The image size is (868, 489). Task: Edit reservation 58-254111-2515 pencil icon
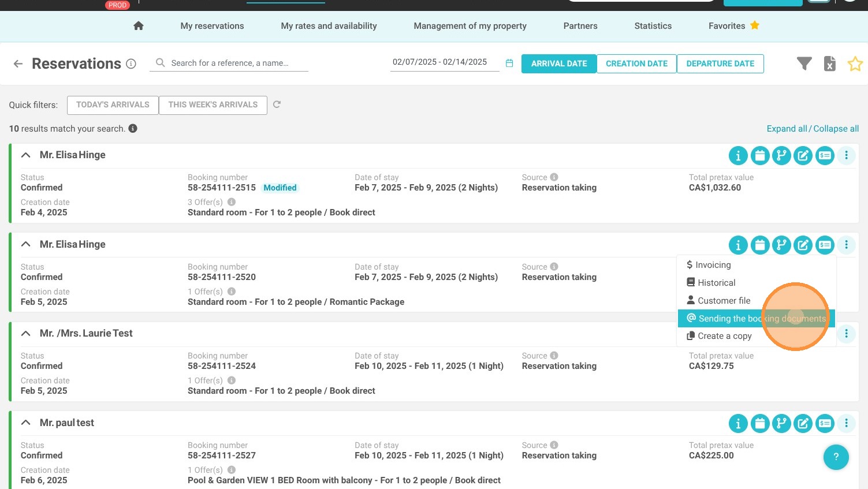[x=803, y=155]
